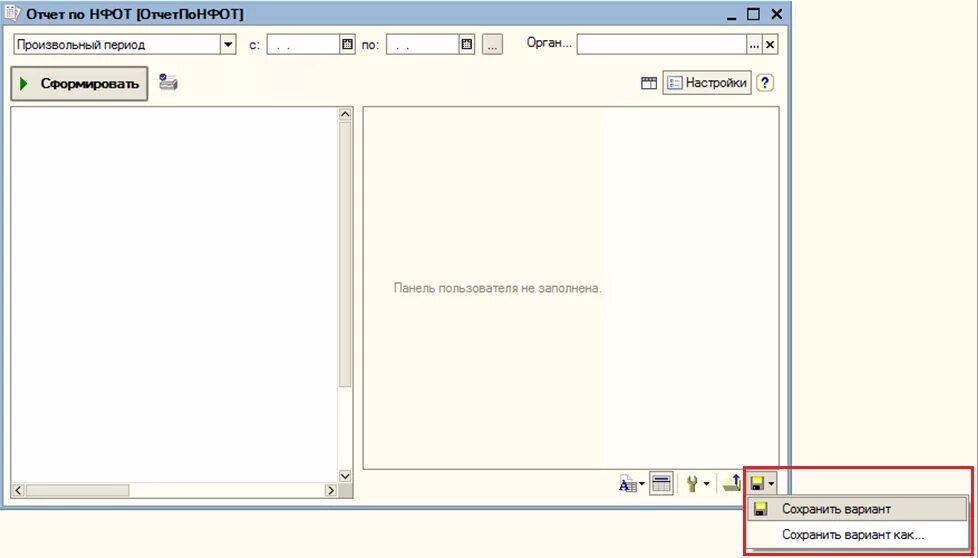Click the end date field after 'по:'
The height and width of the screenshot is (558, 978).
coord(422,45)
